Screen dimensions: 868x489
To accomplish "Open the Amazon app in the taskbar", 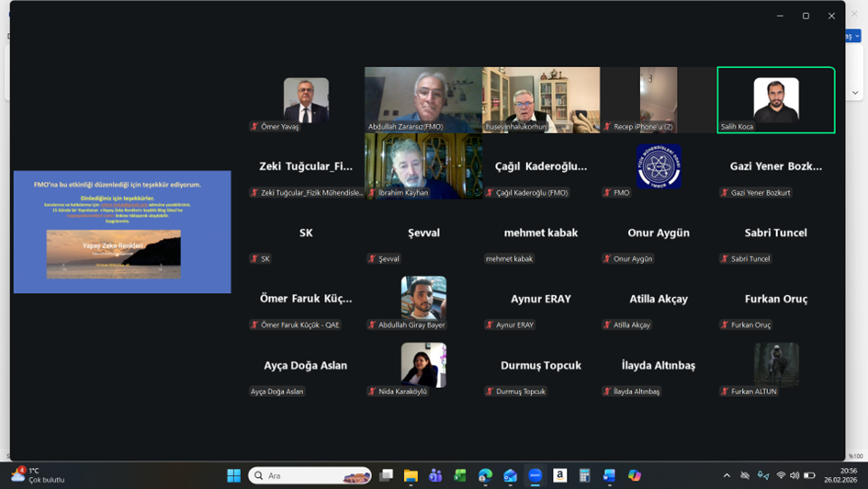I will [559, 475].
